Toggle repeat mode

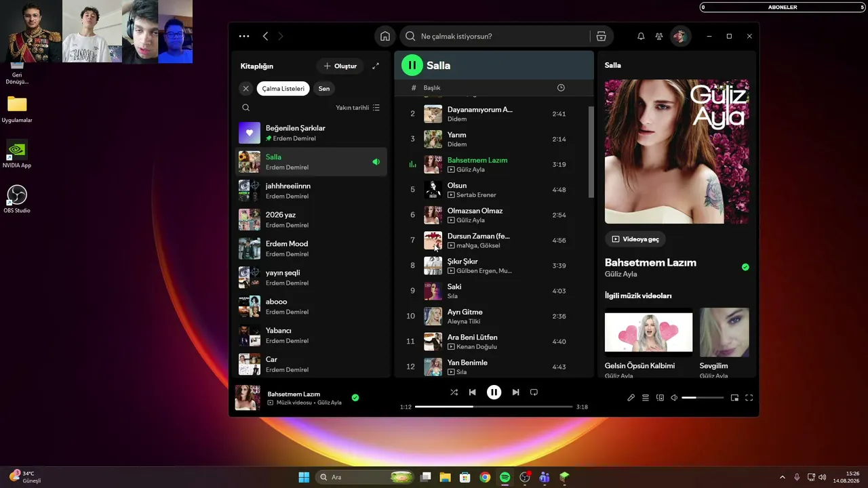click(x=534, y=392)
